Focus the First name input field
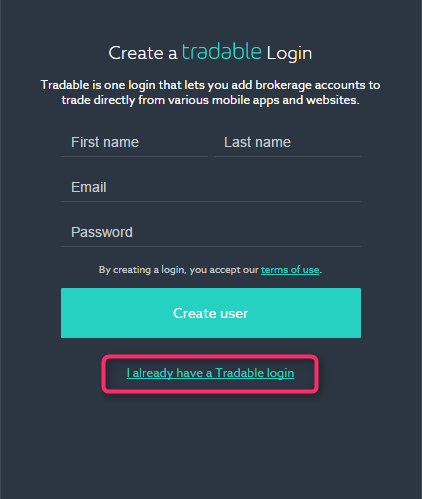 tap(134, 142)
